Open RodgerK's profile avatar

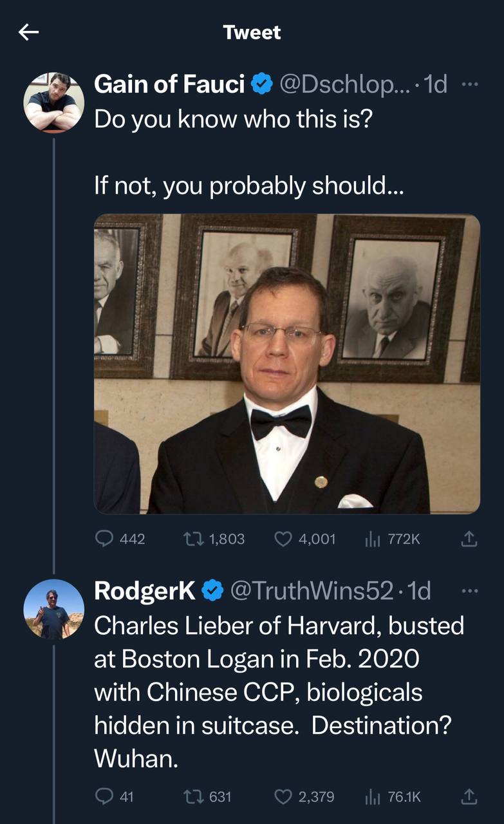pos(54,608)
